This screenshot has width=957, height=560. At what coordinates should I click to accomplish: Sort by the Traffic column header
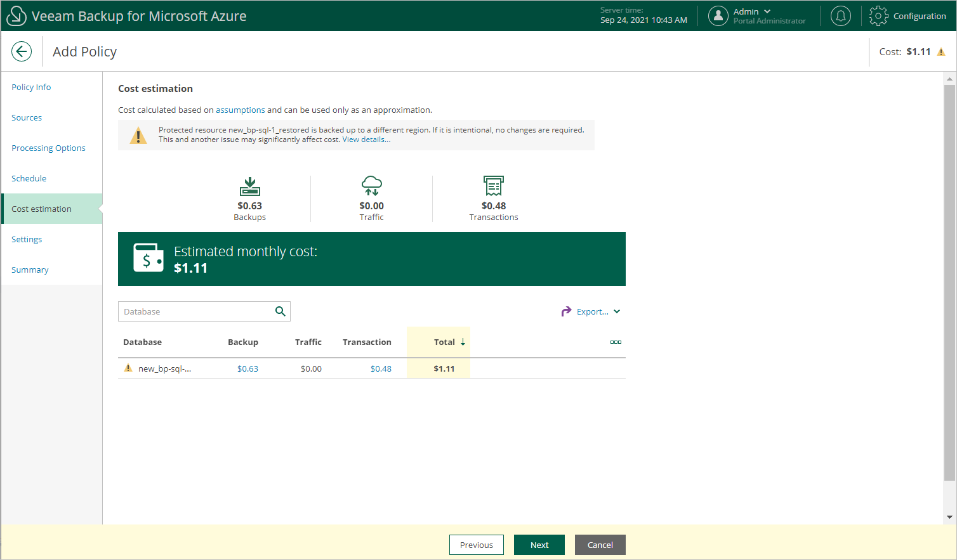point(308,342)
